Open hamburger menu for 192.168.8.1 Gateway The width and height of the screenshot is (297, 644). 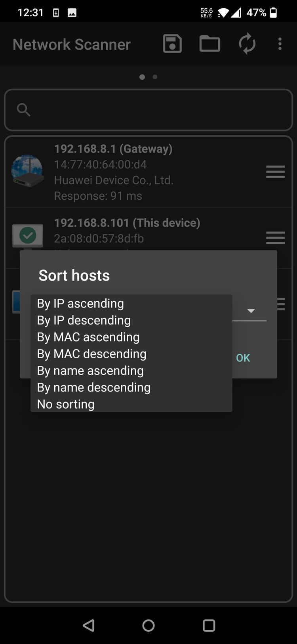(276, 172)
